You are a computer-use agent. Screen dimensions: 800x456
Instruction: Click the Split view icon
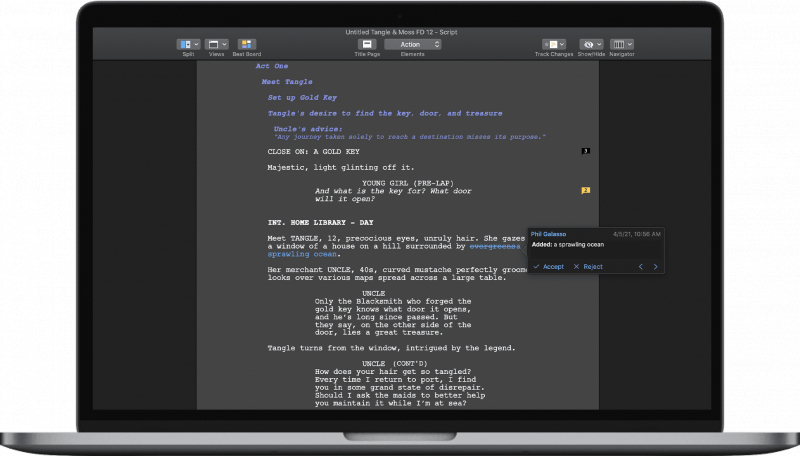(x=184, y=45)
